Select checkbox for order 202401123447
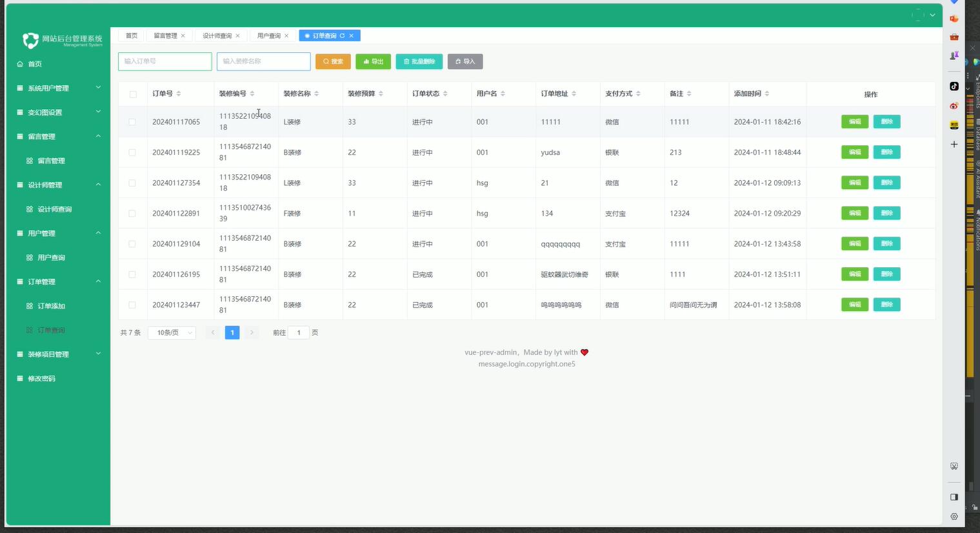Viewport: 980px width, 533px height. coord(132,305)
